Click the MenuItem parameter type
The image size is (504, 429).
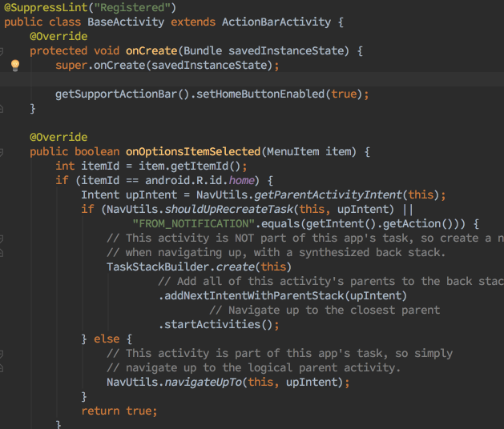292,151
